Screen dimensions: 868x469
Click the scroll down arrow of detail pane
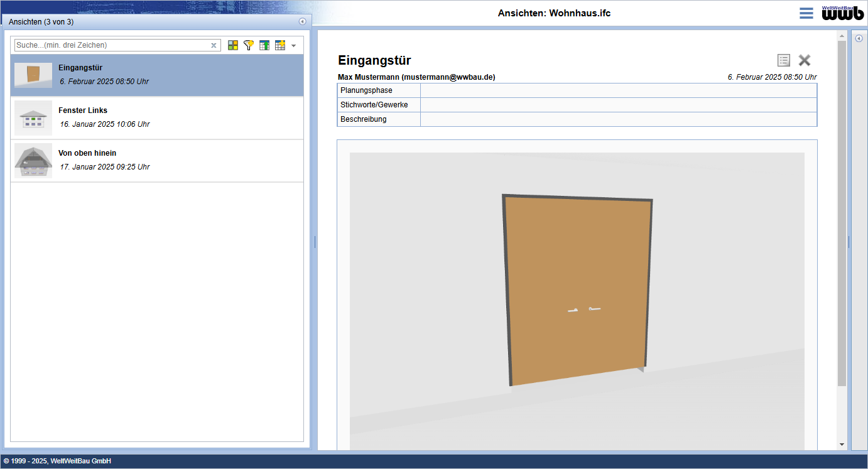842,445
